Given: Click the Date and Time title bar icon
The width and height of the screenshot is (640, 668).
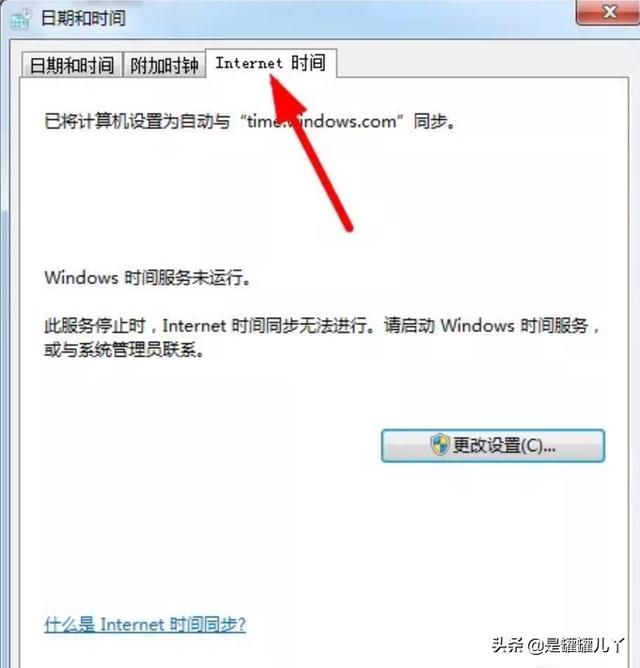Looking at the screenshot, I should pyautogui.click(x=21, y=19).
